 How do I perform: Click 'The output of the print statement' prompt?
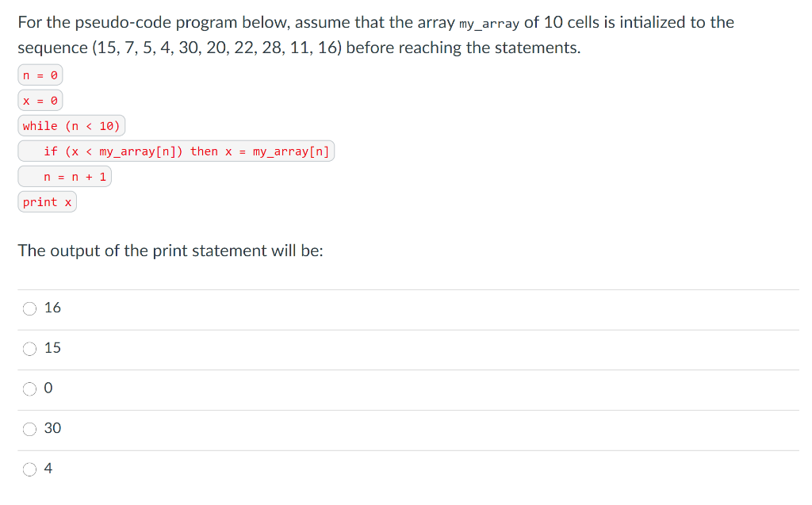click(x=170, y=251)
